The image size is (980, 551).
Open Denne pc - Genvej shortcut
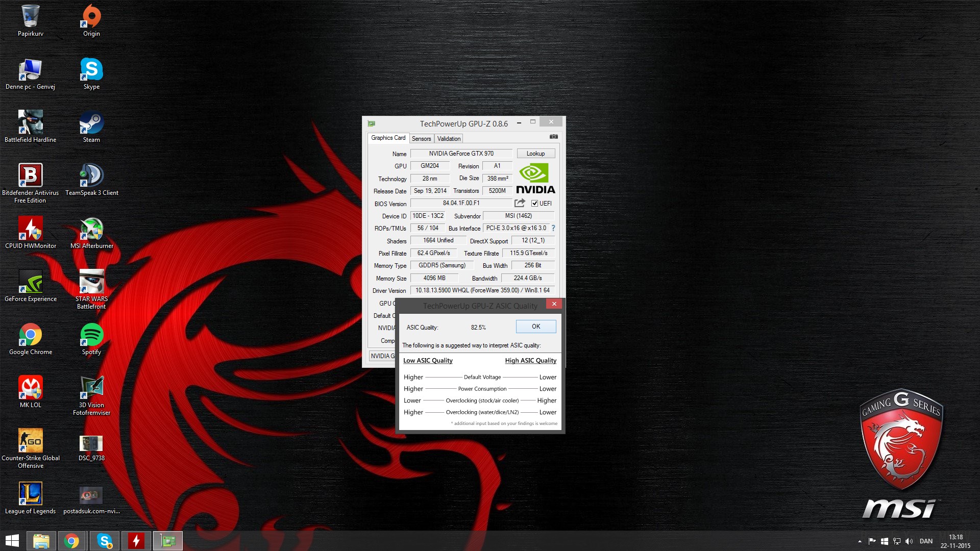point(31,74)
